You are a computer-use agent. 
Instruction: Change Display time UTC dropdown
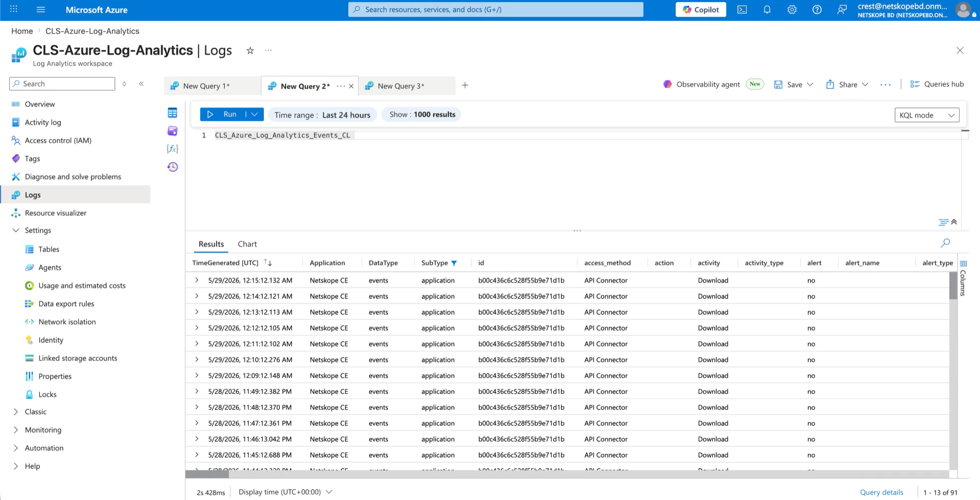pos(285,492)
